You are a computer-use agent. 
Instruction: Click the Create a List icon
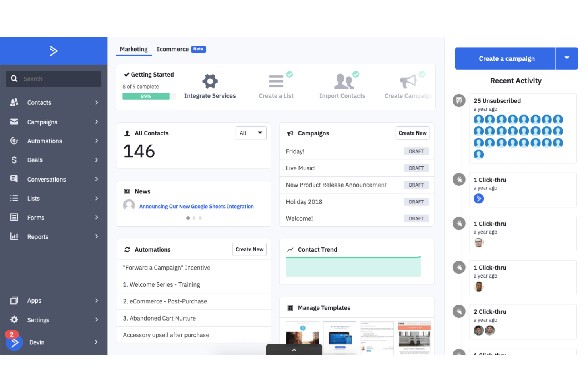276,81
